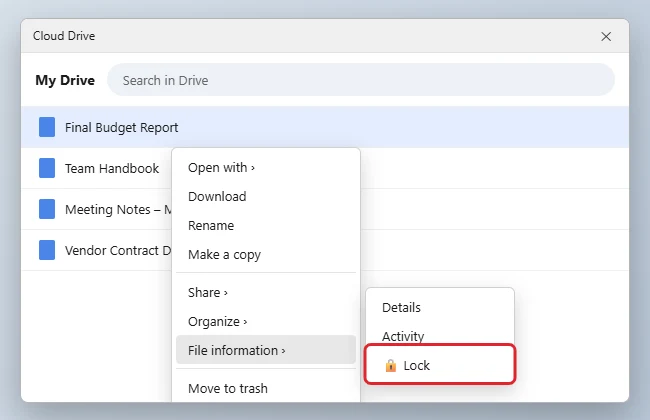Select Lock in the submenu

[440, 364]
